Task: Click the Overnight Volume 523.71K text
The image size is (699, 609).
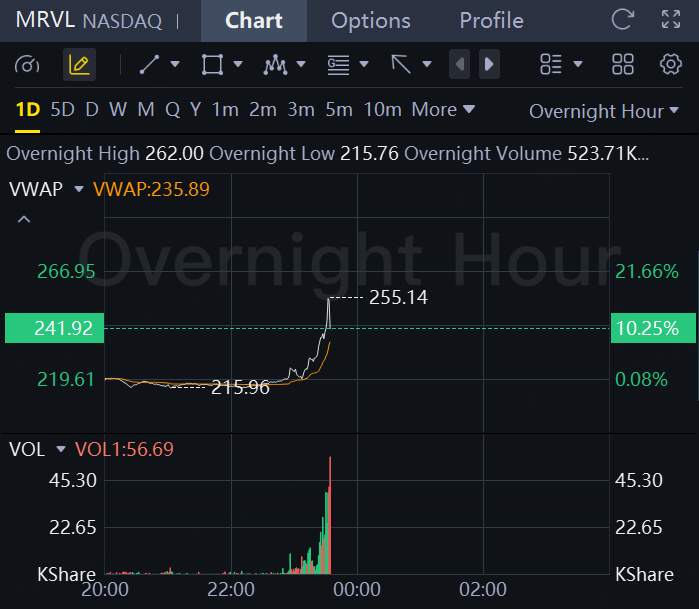Action: 526,154
